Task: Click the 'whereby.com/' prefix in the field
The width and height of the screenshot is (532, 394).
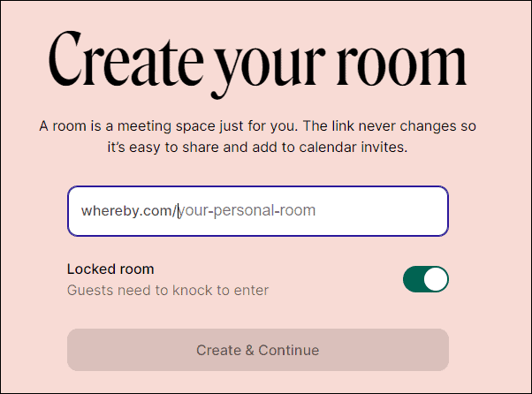Action: click(129, 211)
